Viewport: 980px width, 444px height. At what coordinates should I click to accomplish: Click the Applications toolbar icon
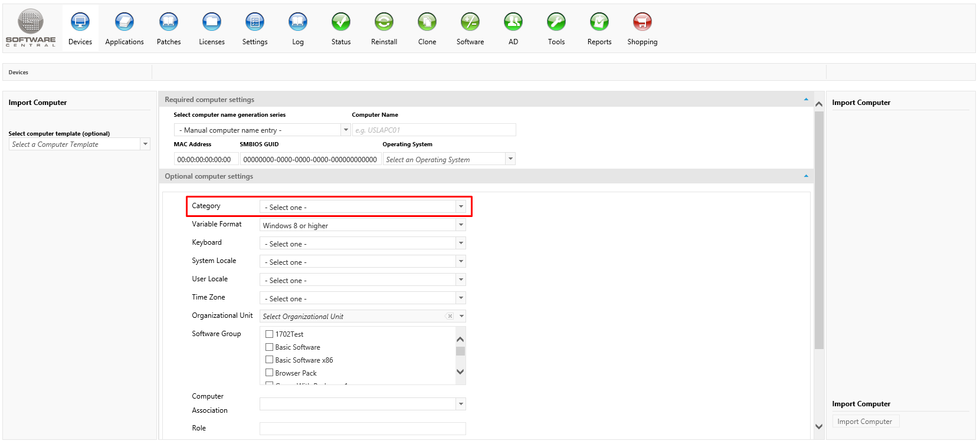[x=124, y=22]
